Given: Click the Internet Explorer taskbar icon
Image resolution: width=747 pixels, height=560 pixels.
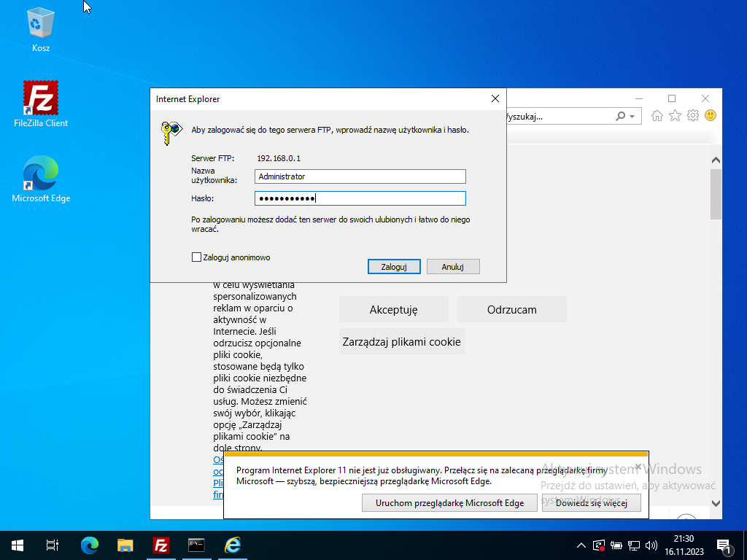Looking at the screenshot, I should tap(233, 545).
